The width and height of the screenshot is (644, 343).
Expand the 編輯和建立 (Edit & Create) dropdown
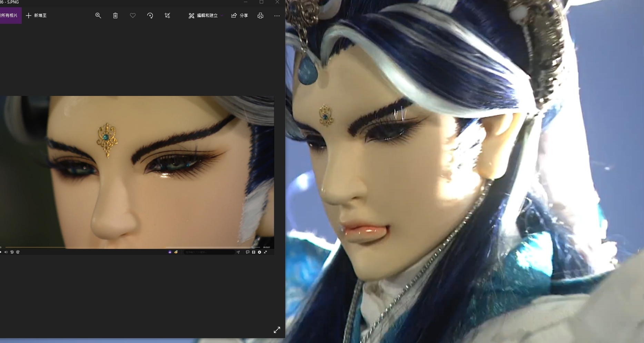click(x=206, y=16)
